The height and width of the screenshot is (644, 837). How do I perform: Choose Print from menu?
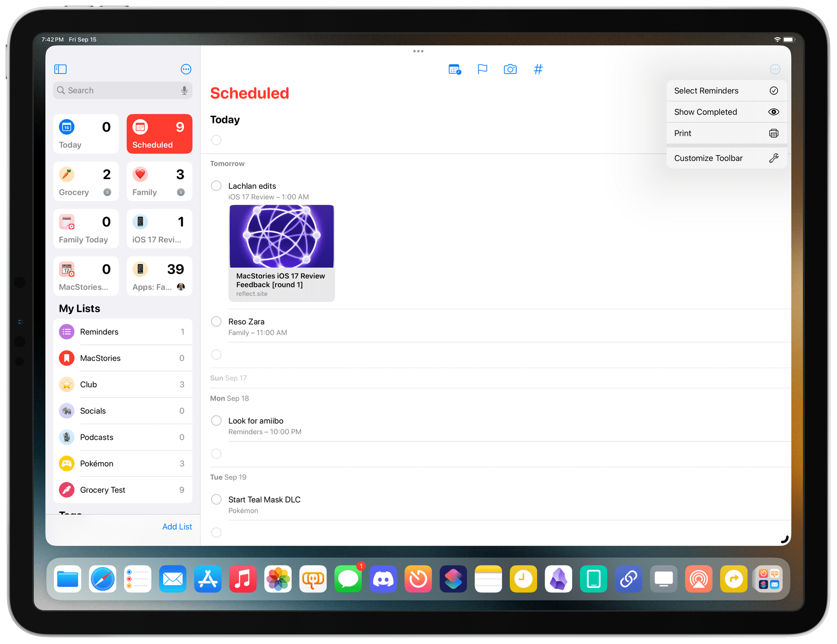click(726, 133)
